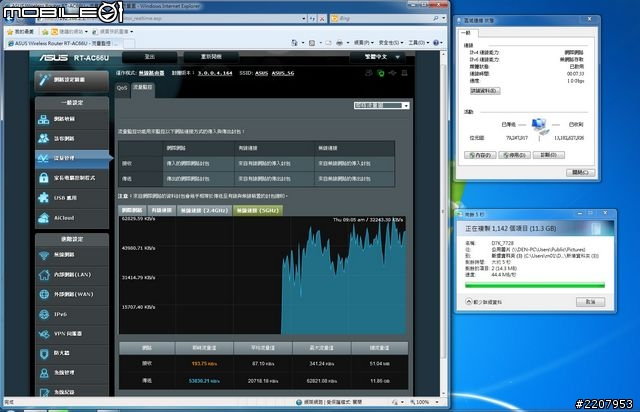Select the Wireless 5GHz traffic tab
The image size is (640, 412).
pyautogui.click(x=258, y=210)
